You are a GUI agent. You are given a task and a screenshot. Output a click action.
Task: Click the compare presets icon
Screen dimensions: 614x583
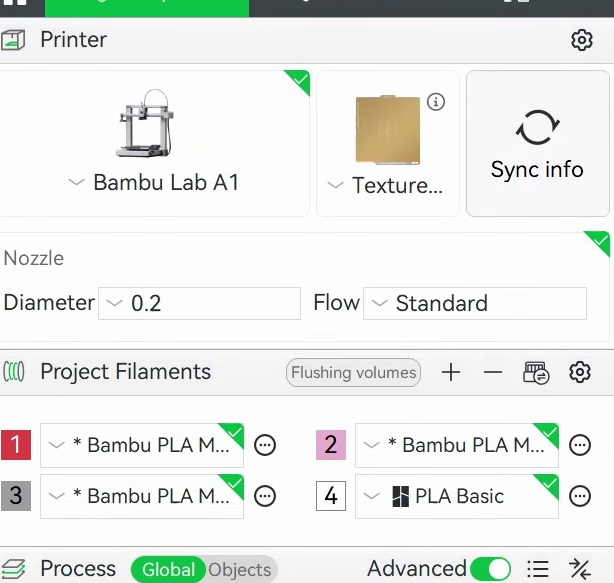tap(579, 569)
